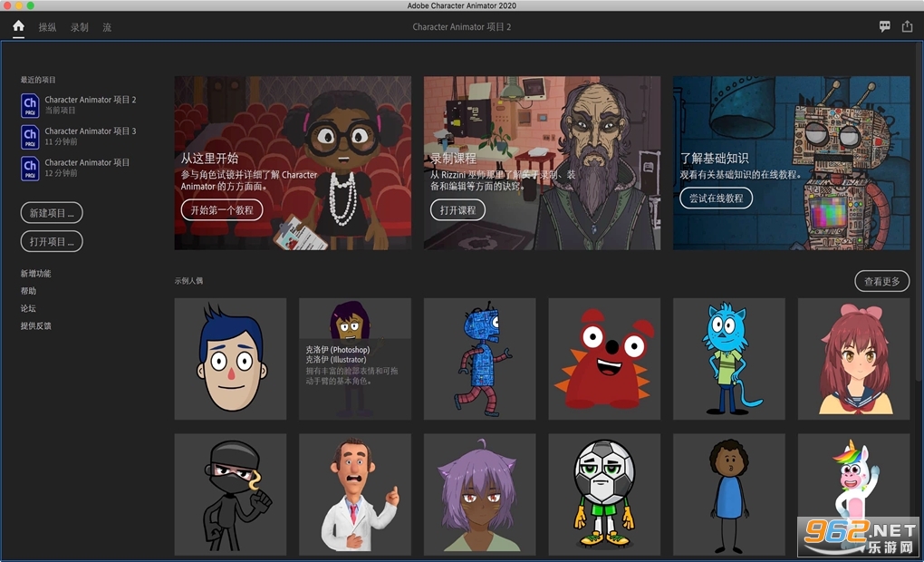924x562 pixels.
Task: Open Character Animator 项目 2 project icon
Action: click(x=30, y=105)
